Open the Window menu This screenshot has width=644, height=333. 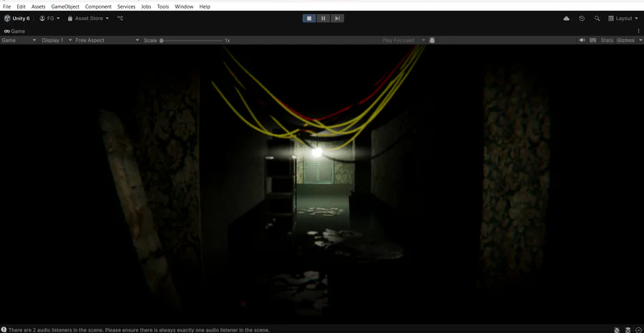(184, 6)
